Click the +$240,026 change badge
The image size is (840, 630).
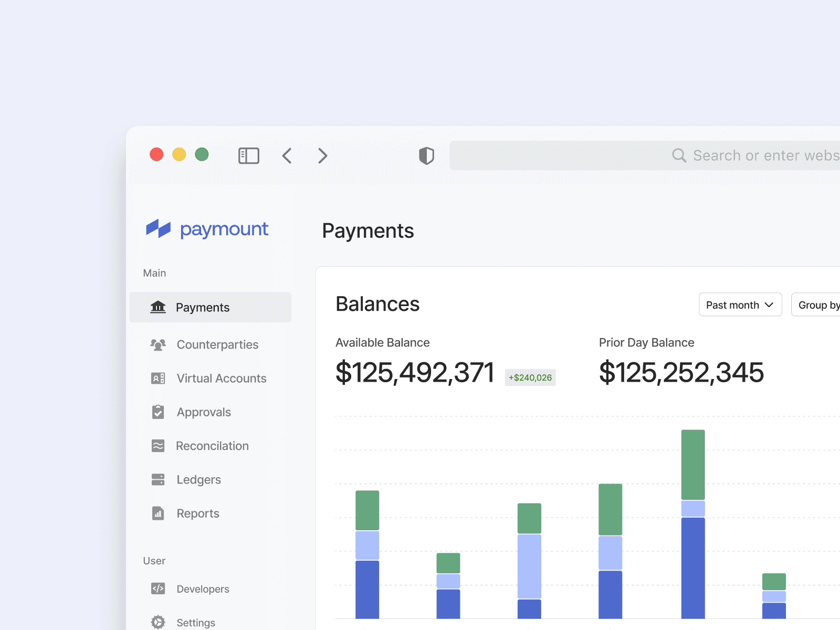coord(530,377)
